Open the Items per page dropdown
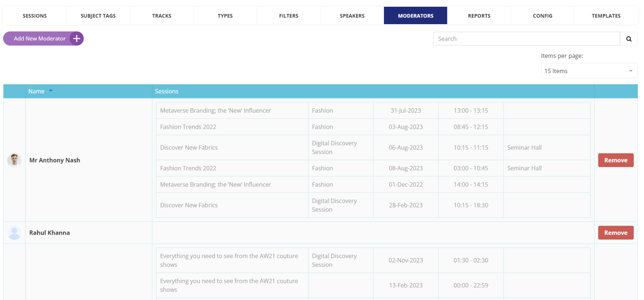 point(589,71)
